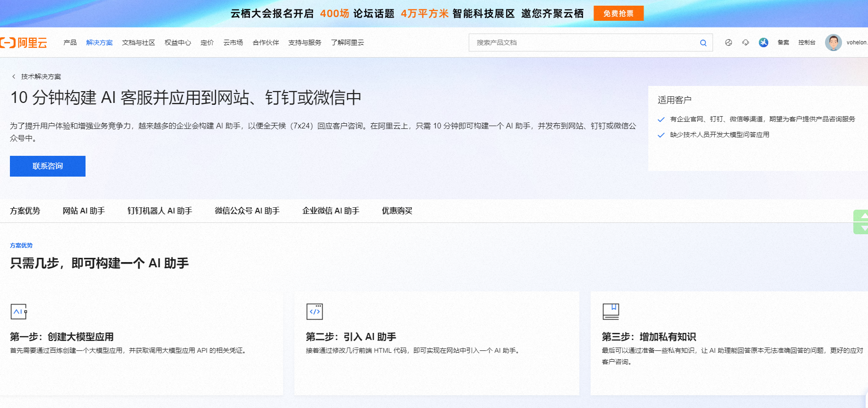Click the 第二步：引入 AI 助手 heading
Viewport: 868px width, 408px height.
coord(351,337)
